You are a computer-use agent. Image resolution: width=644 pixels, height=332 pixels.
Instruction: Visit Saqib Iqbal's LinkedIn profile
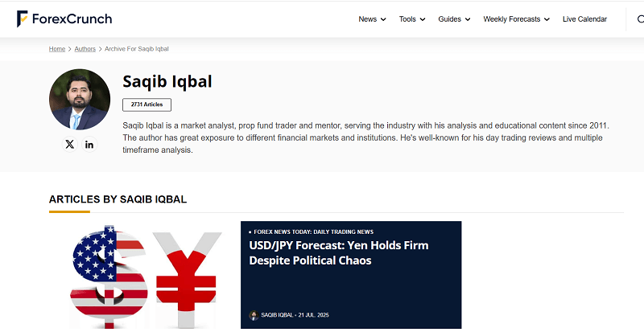coord(89,145)
